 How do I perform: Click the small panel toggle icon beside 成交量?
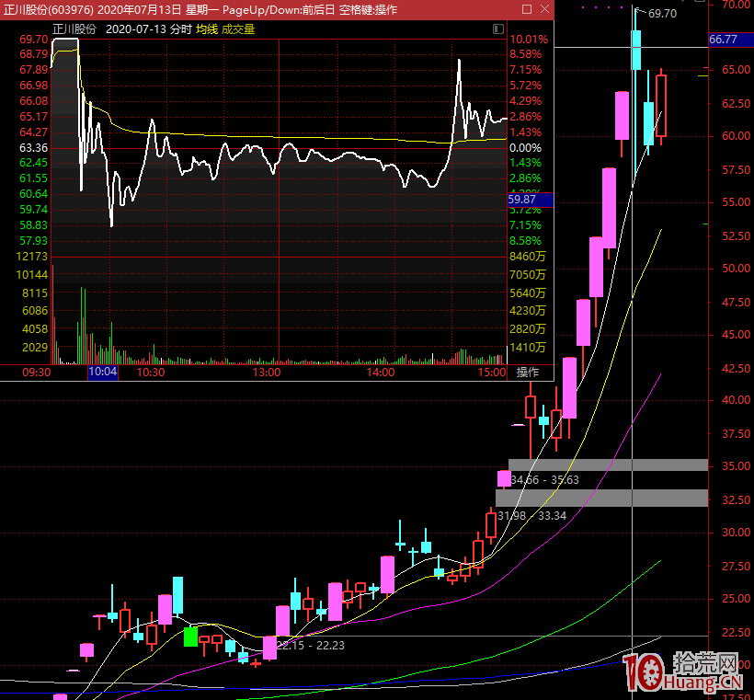tap(497, 29)
